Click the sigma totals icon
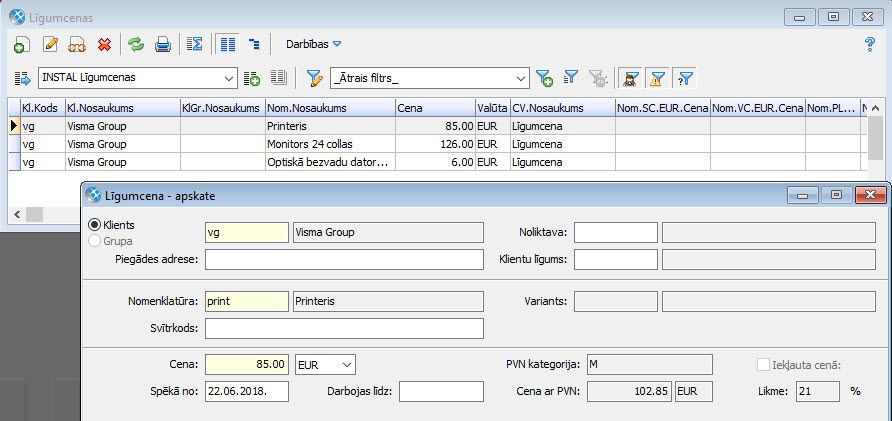The width and height of the screenshot is (892, 421). pos(195,44)
